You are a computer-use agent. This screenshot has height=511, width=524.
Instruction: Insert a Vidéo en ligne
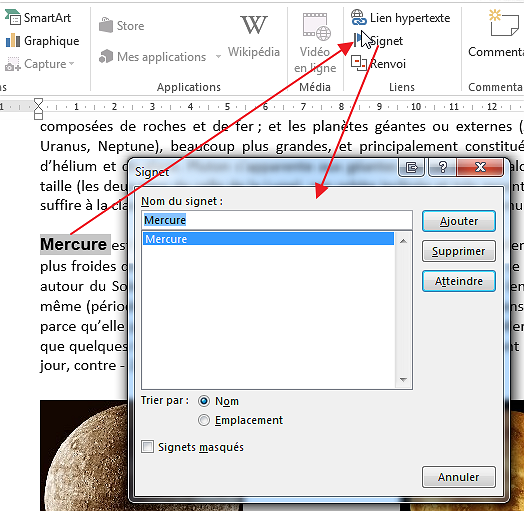pyautogui.click(x=315, y=43)
